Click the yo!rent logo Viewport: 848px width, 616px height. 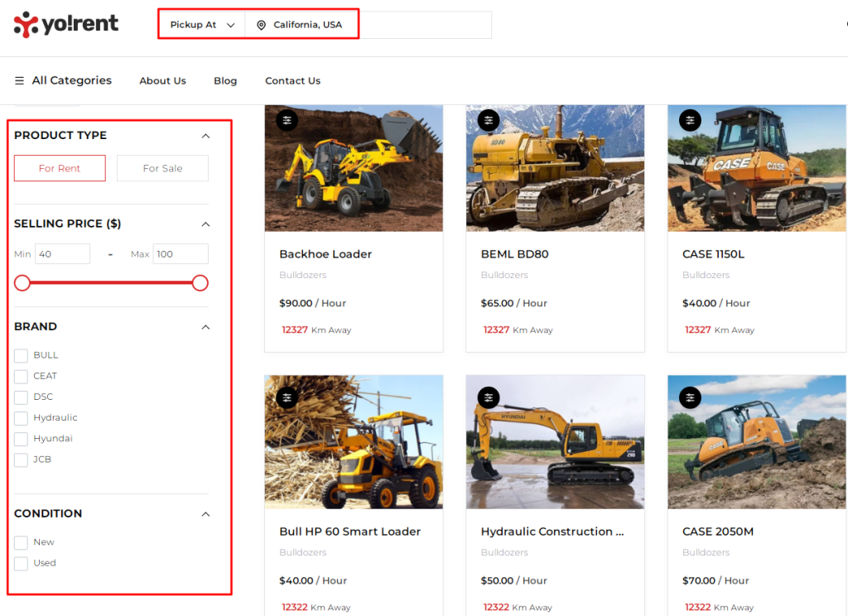click(x=65, y=24)
